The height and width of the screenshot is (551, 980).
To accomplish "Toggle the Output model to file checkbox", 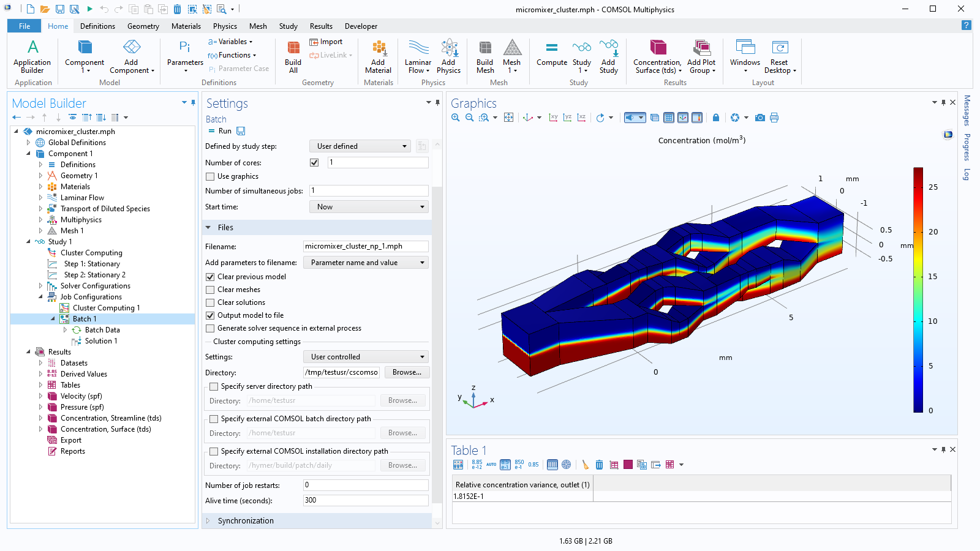I will 211,315.
